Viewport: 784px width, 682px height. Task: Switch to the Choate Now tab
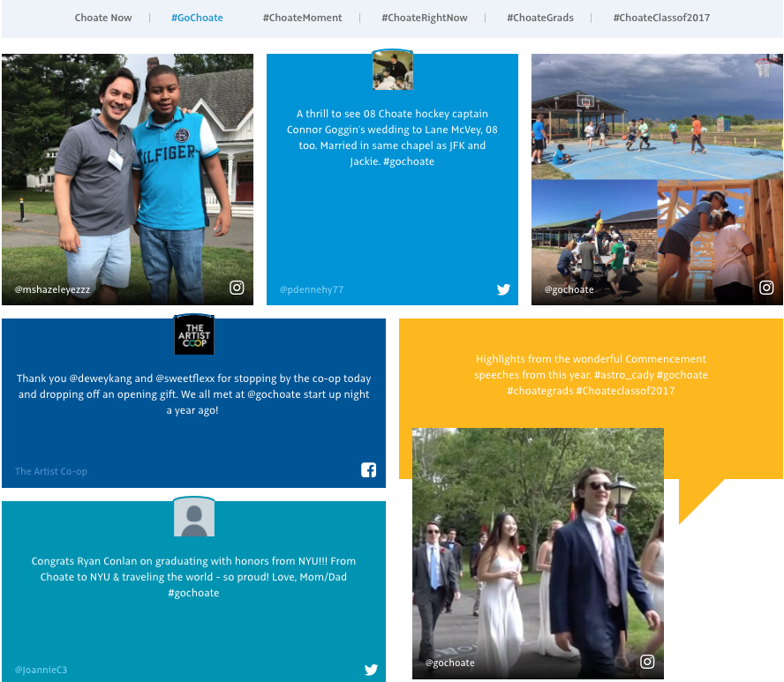[103, 17]
